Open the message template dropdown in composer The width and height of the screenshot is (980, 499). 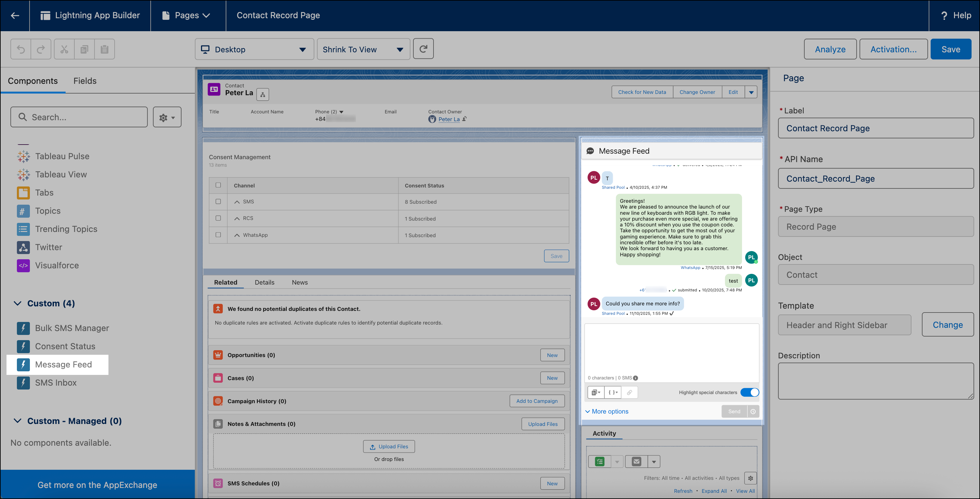pyautogui.click(x=596, y=392)
